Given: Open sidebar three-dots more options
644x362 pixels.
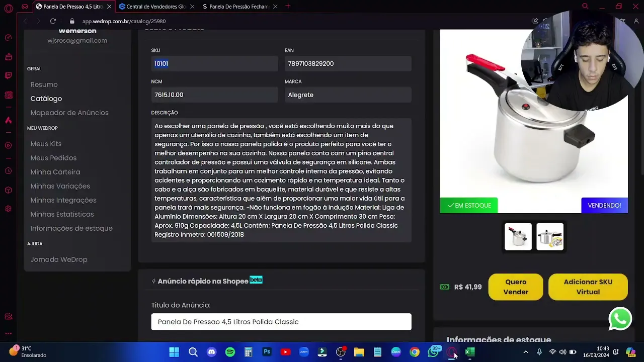Looking at the screenshot, I should pyautogui.click(x=8, y=333).
